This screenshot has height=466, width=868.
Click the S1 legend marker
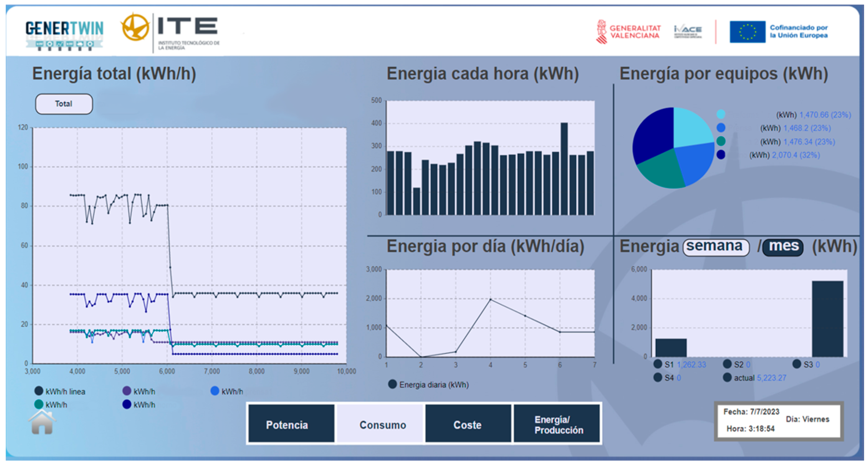657,364
